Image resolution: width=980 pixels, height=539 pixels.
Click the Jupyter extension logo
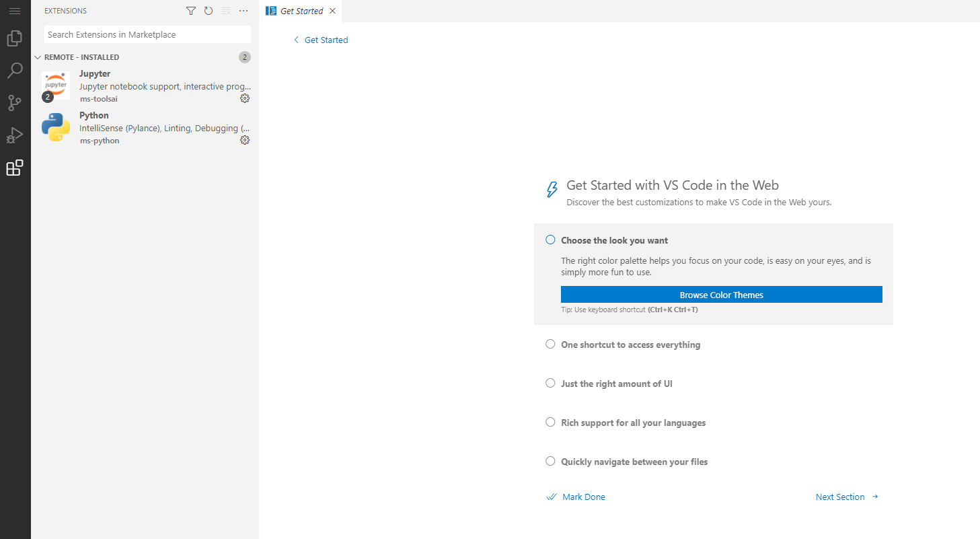tap(56, 85)
